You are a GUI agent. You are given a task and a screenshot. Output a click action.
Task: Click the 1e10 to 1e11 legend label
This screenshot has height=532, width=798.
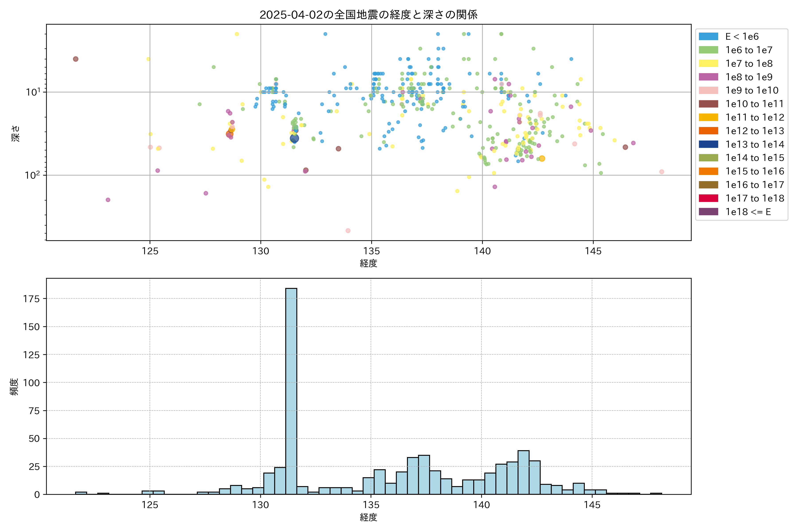click(x=755, y=104)
